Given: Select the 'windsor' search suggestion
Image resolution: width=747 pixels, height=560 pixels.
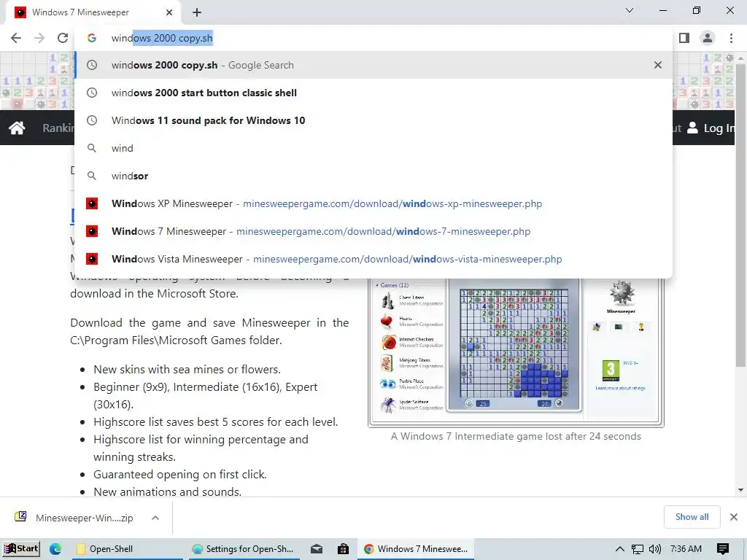Looking at the screenshot, I should click(373, 176).
